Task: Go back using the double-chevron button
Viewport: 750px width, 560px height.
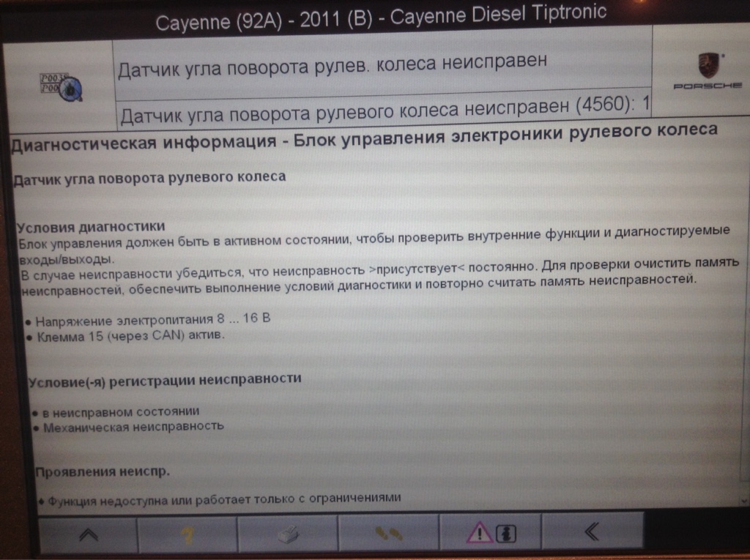Action: (x=590, y=532)
